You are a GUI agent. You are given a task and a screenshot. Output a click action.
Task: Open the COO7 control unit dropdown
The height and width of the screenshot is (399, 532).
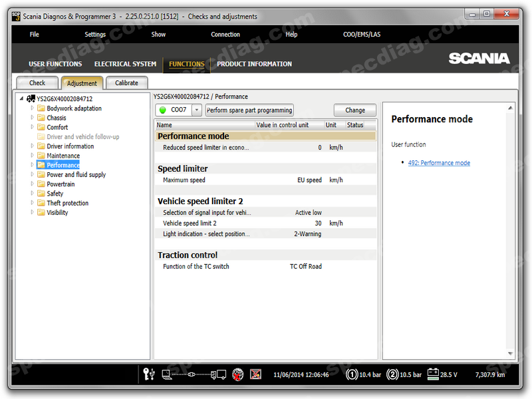click(x=196, y=110)
